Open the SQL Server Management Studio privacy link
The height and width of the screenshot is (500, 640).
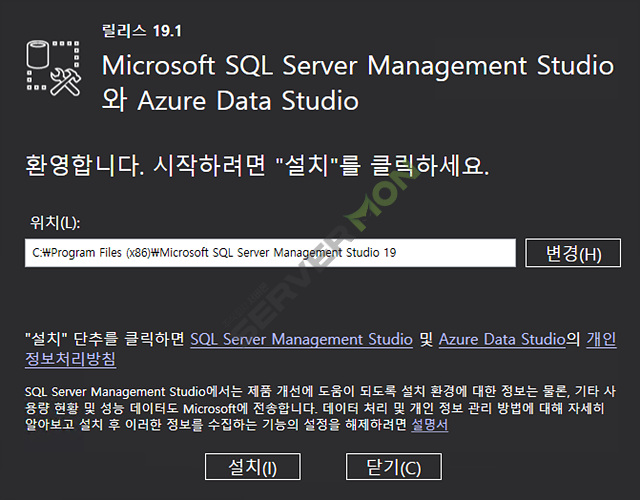[x=302, y=339]
